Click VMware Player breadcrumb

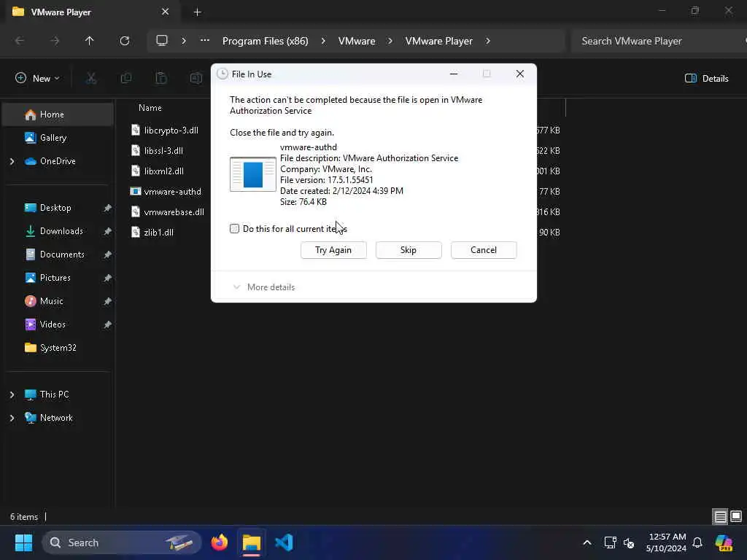click(x=438, y=41)
